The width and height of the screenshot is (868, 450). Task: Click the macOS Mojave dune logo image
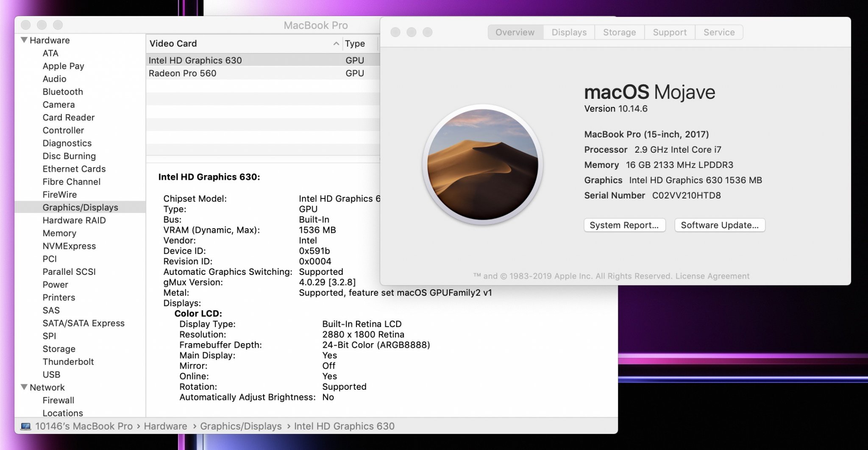click(x=483, y=164)
